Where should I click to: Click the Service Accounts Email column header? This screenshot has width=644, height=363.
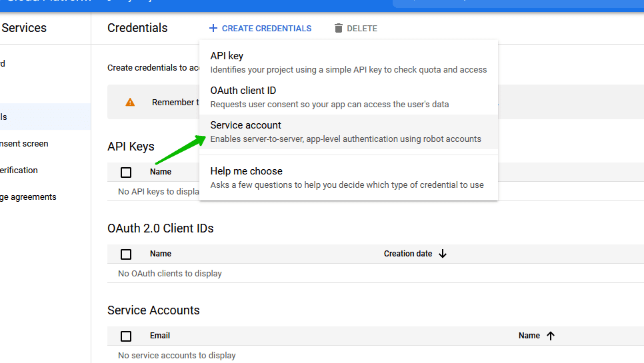point(160,336)
